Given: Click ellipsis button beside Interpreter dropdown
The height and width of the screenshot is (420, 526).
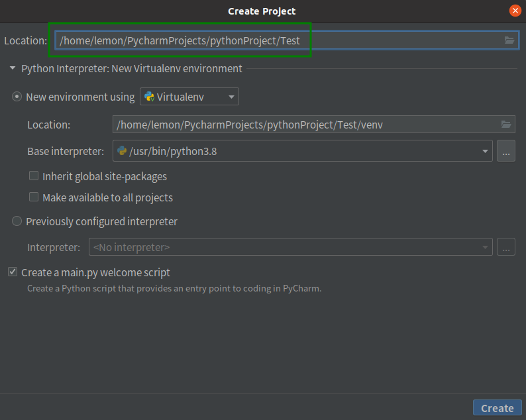Looking at the screenshot, I should pyautogui.click(x=506, y=247).
